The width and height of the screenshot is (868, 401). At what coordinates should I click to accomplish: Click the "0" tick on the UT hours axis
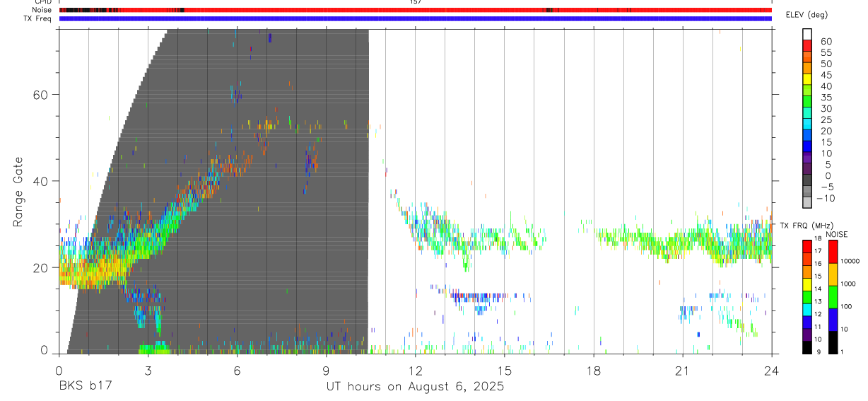(x=59, y=370)
